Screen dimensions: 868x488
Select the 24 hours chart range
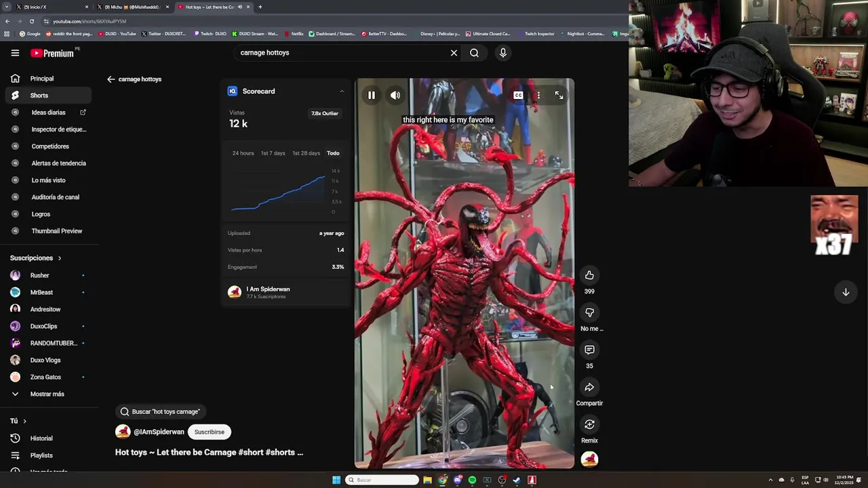(243, 153)
